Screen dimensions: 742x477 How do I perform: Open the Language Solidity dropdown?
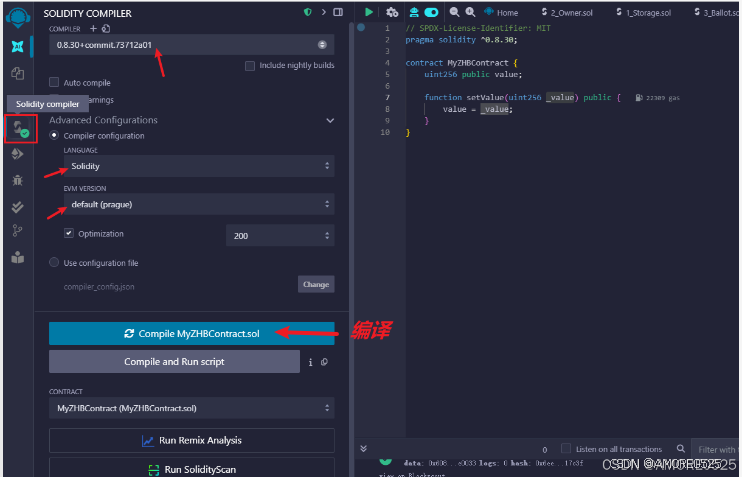pos(199,166)
